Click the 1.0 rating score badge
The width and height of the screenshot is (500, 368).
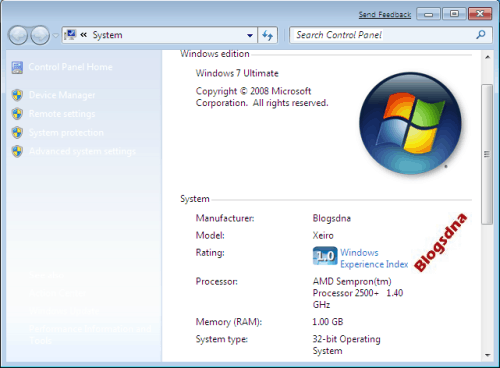pyautogui.click(x=325, y=256)
